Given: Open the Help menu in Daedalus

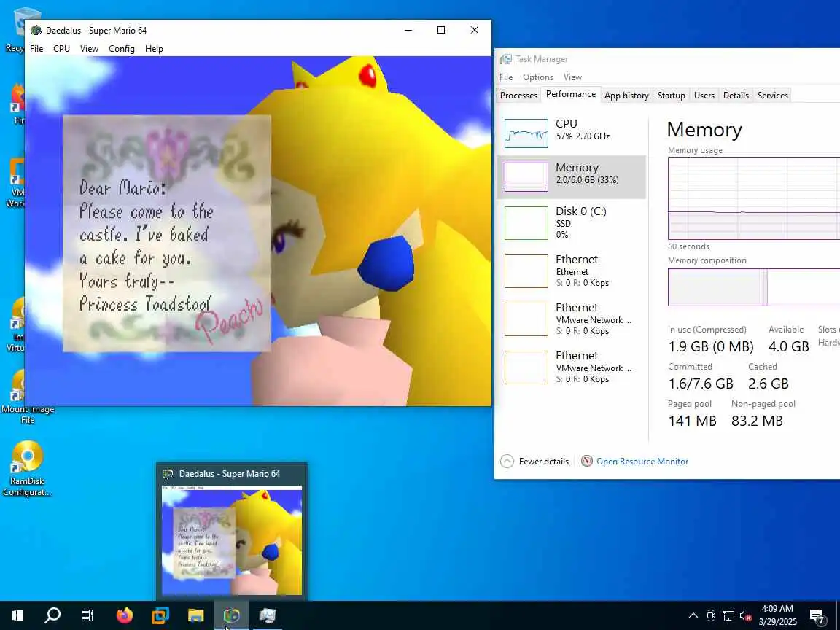Looking at the screenshot, I should 154,49.
